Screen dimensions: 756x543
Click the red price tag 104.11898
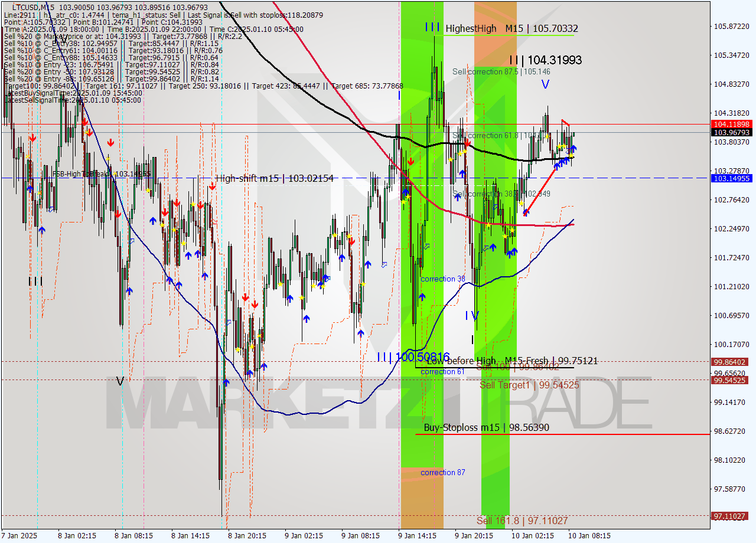tap(731, 125)
